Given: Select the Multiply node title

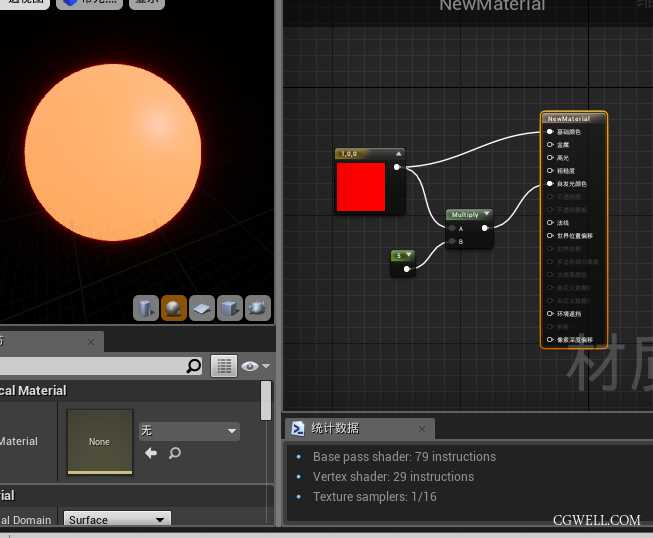Looking at the screenshot, I should point(465,215).
